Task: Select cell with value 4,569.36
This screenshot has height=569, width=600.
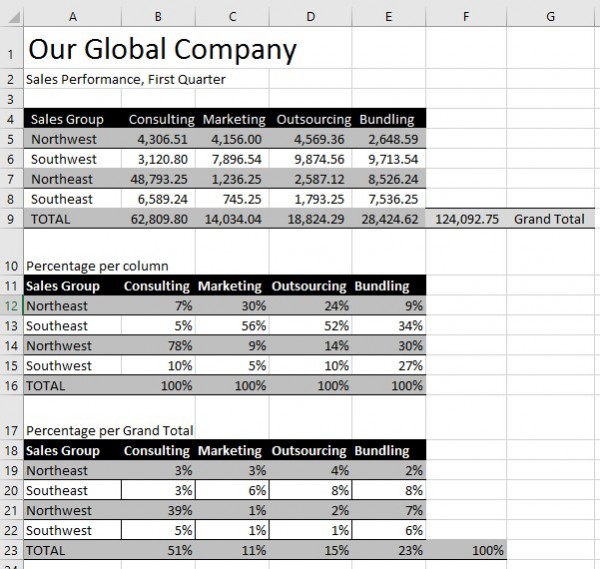Action: pos(310,139)
